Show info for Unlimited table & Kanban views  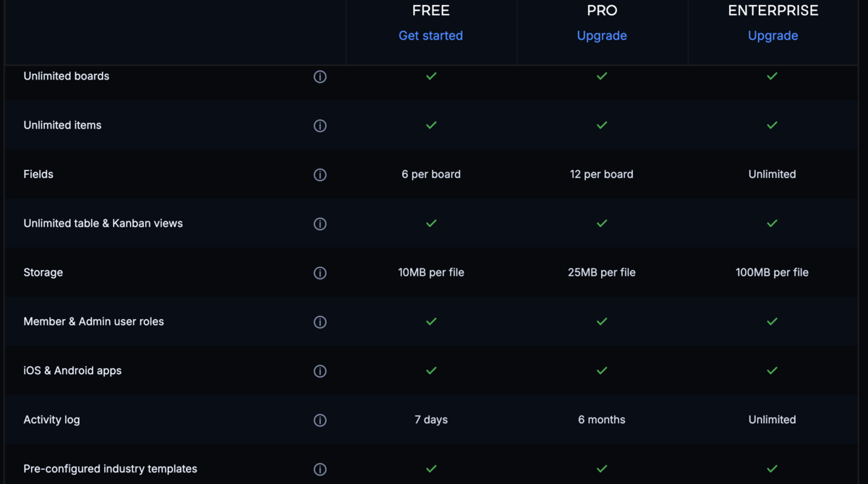320,224
